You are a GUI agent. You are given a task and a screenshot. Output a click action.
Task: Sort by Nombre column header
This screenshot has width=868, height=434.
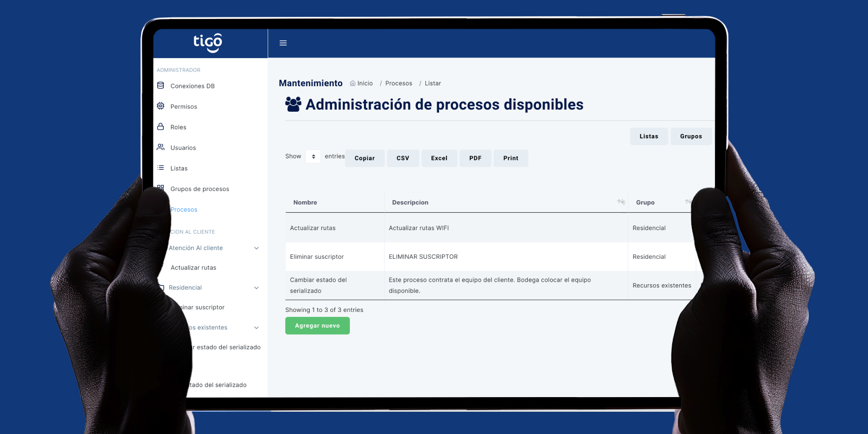pyautogui.click(x=335, y=202)
